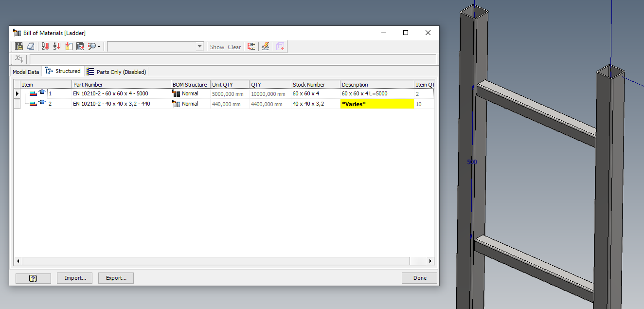Click the document-with-pencil toolbar icon
This screenshot has height=309, width=644.
tap(31, 46)
